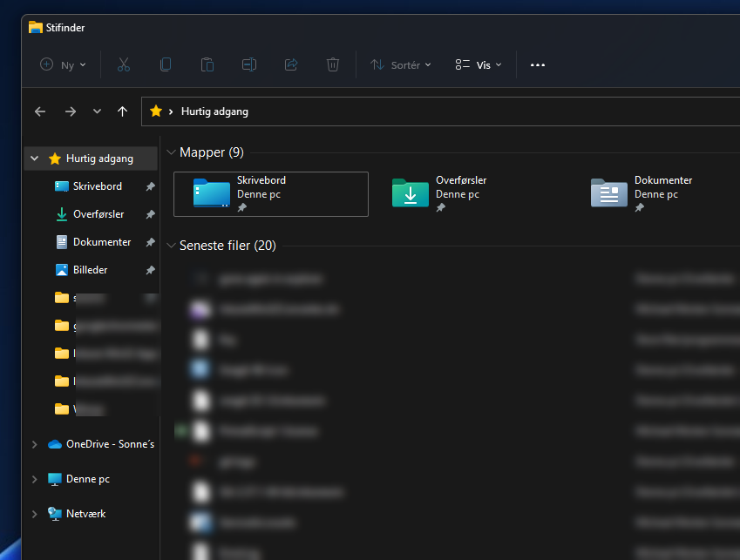Collapse the Mapper (9) section
740x560 pixels.
point(170,152)
